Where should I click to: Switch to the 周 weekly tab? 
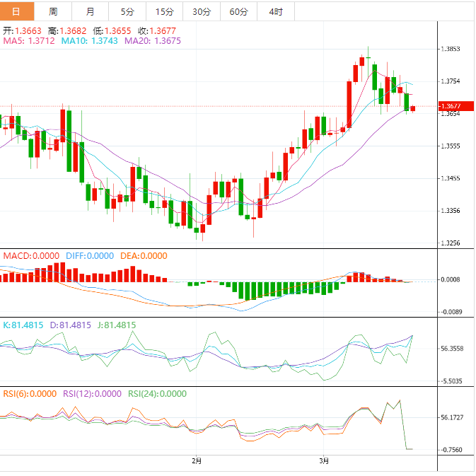(x=53, y=11)
